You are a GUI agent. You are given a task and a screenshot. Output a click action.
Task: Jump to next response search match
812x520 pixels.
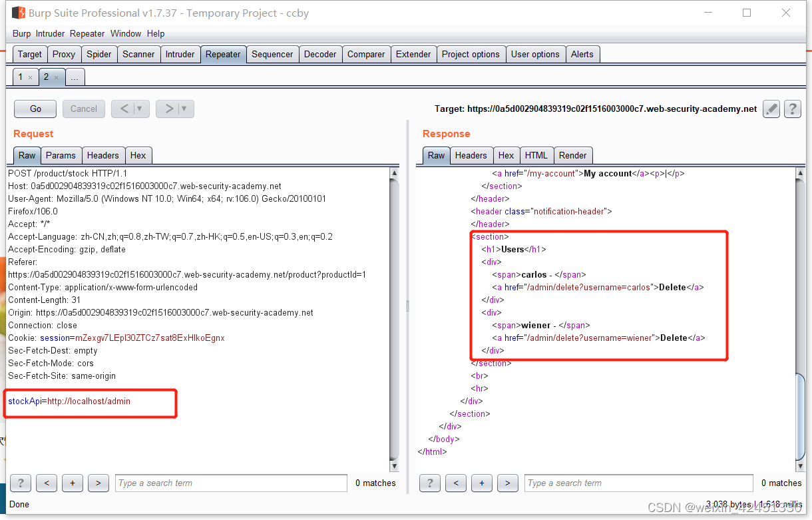(507, 483)
